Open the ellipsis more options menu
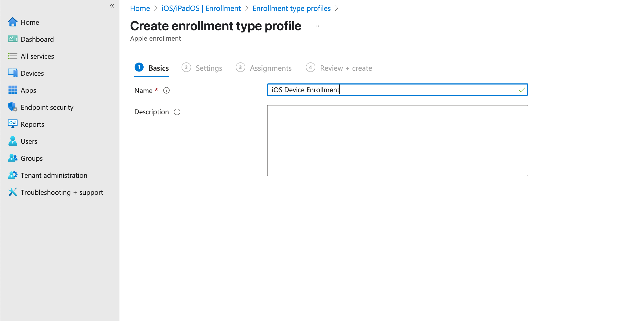Image resolution: width=644 pixels, height=321 pixels. [x=319, y=26]
